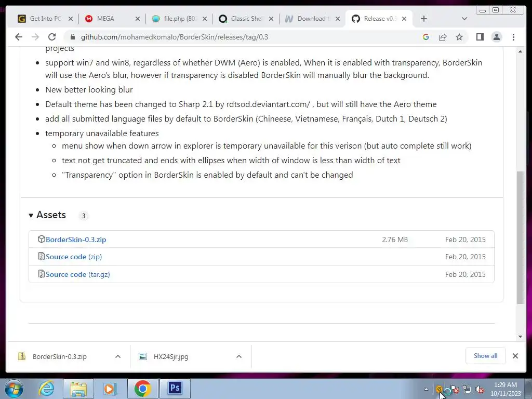Click the forward navigation arrow
Viewport: 532px width, 399px height.
35,37
